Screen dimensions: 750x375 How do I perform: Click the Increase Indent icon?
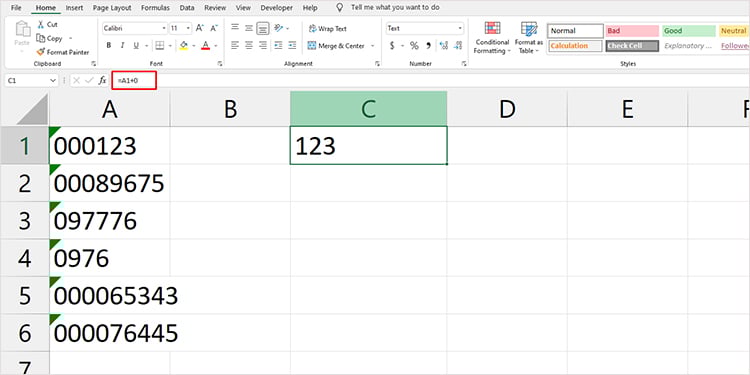coord(291,46)
